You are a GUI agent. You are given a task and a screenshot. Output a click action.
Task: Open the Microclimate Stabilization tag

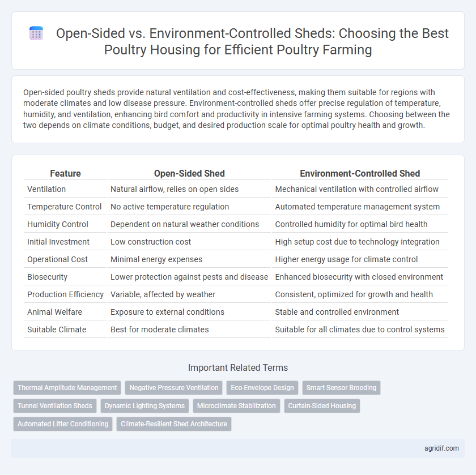coord(236,406)
